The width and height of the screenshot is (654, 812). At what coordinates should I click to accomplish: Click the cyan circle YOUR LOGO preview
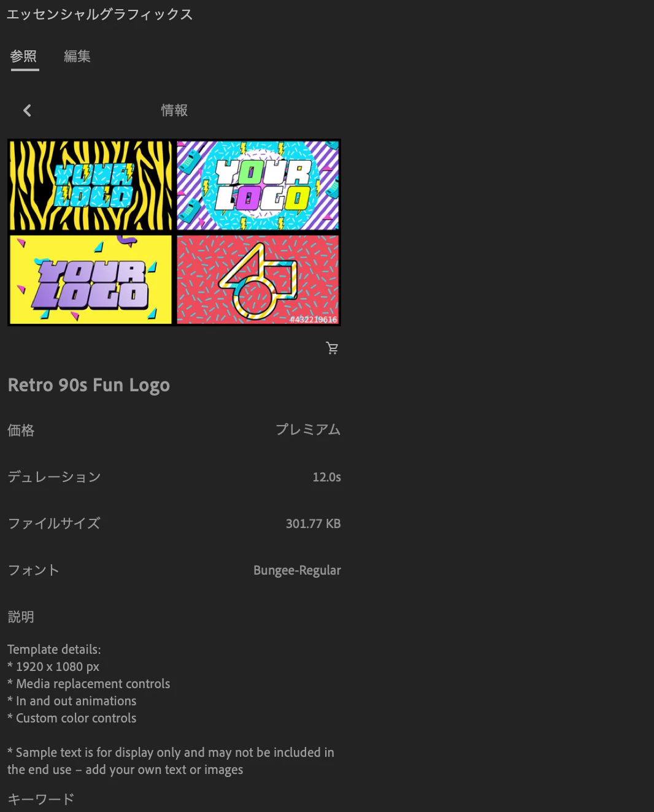coord(258,186)
